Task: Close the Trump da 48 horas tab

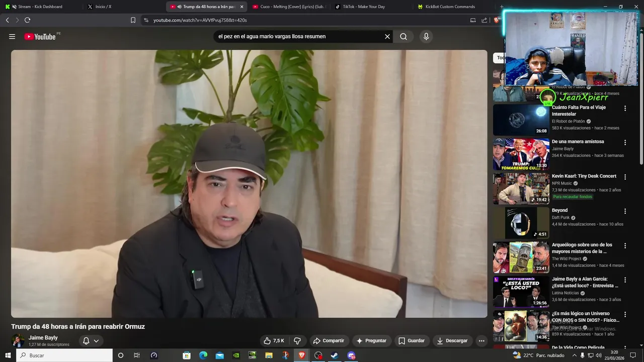Action: [x=242, y=7]
